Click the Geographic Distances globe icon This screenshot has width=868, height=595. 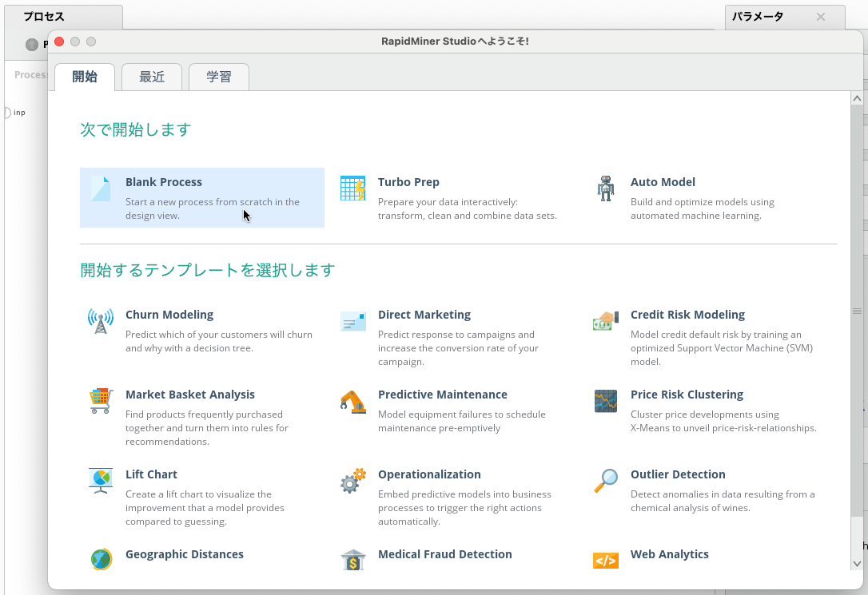[x=101, y=559]
